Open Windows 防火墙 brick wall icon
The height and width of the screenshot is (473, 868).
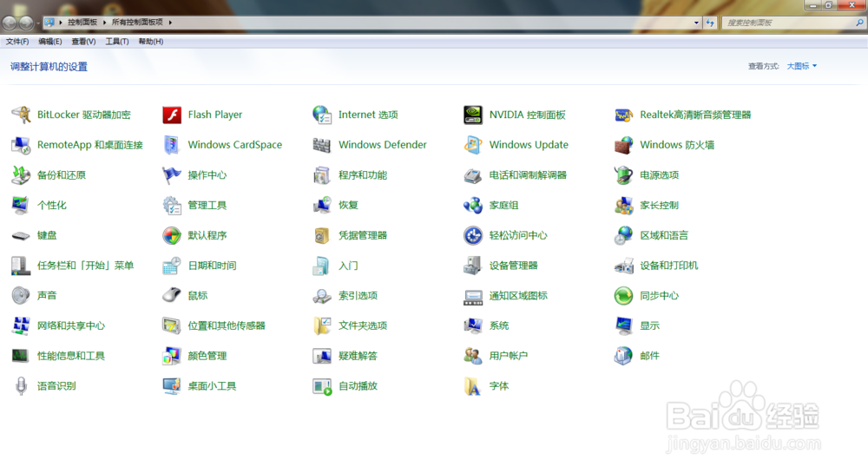pos(623,145)
